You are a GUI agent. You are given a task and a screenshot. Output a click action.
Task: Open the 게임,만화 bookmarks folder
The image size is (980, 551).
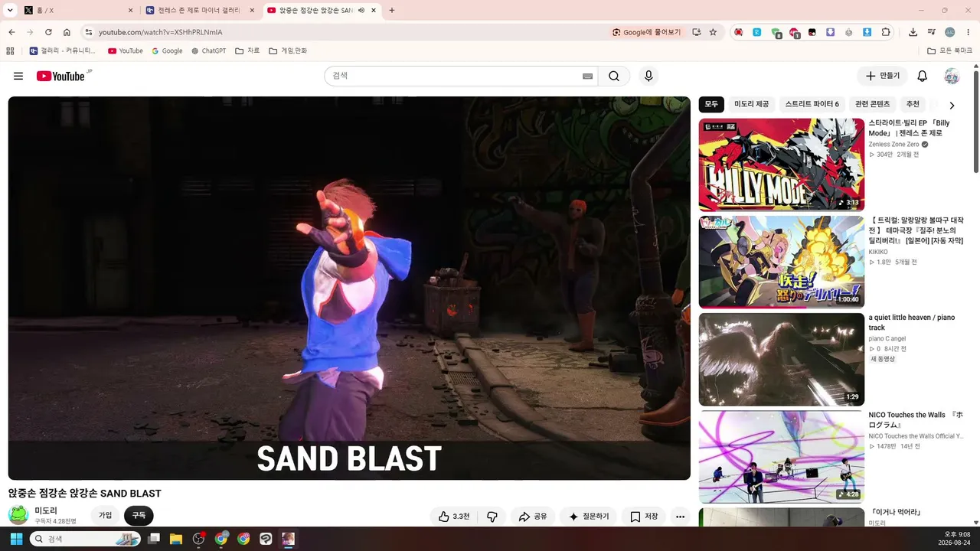point(288,51)
